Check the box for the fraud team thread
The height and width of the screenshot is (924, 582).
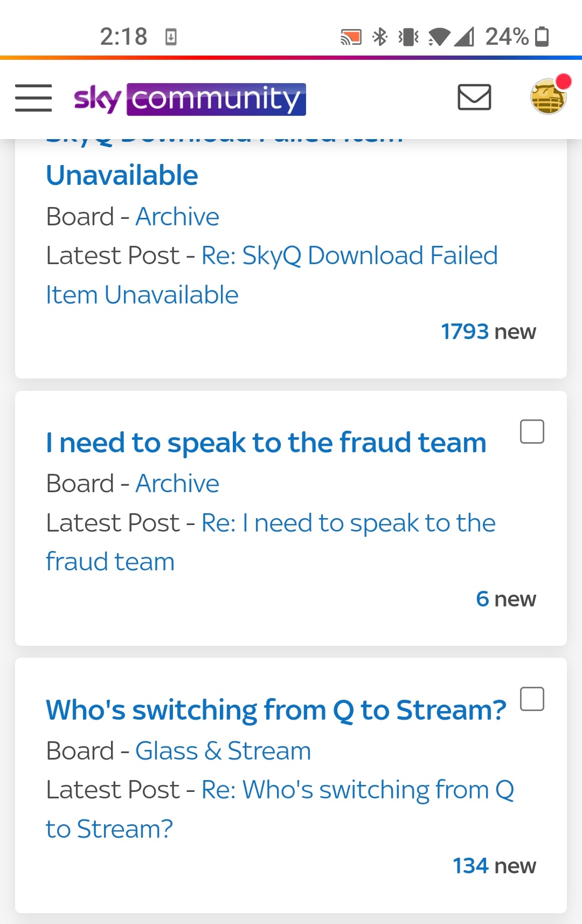click(x=532, y=431)
